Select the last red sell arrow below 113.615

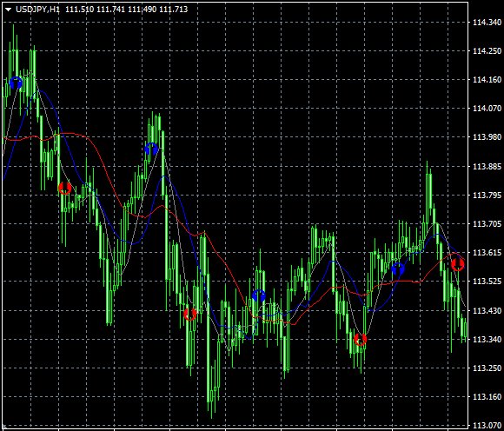coord(457,264)
